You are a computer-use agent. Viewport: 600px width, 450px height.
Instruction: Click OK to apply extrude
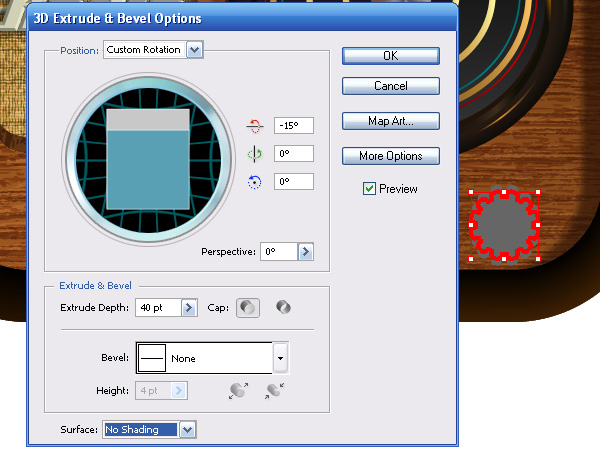point(391,56)
